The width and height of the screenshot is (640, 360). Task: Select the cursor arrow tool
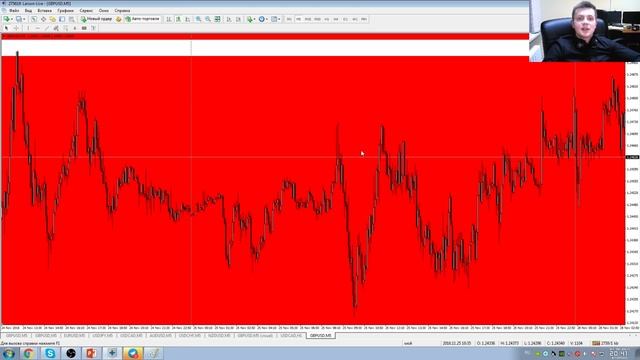(x=6, y=28)
